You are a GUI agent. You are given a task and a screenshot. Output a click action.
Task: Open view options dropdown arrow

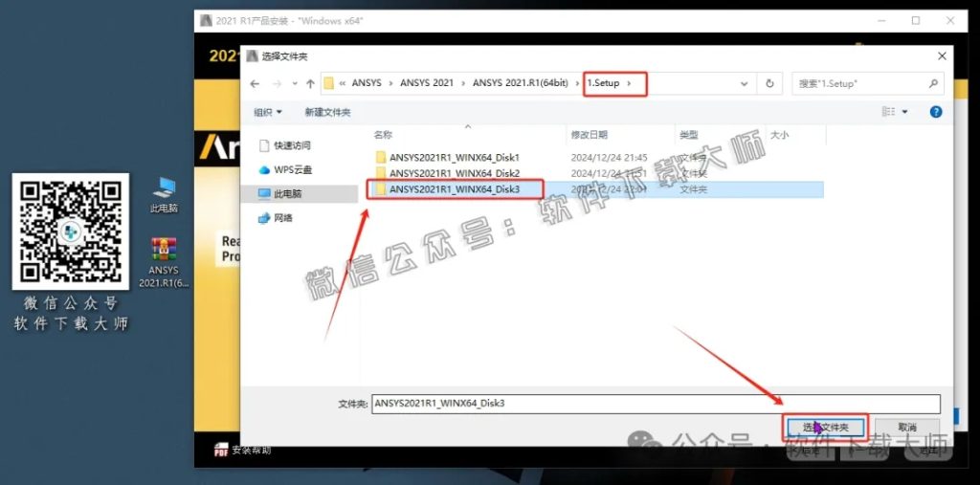(x=904, y=113)
